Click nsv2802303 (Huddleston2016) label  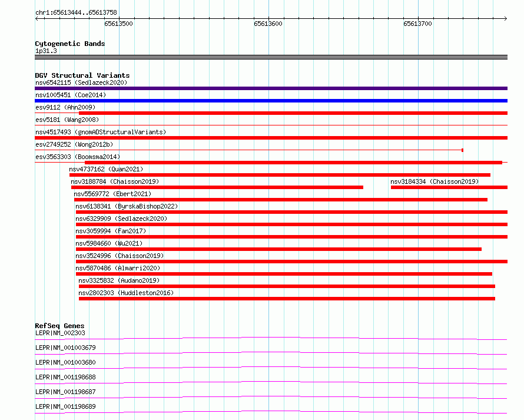pyautogui.click(x=126, y=293)
